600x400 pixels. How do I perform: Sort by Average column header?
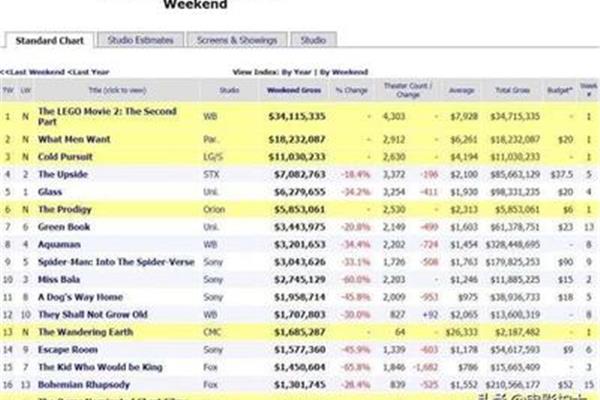click(x=463, y=89)
